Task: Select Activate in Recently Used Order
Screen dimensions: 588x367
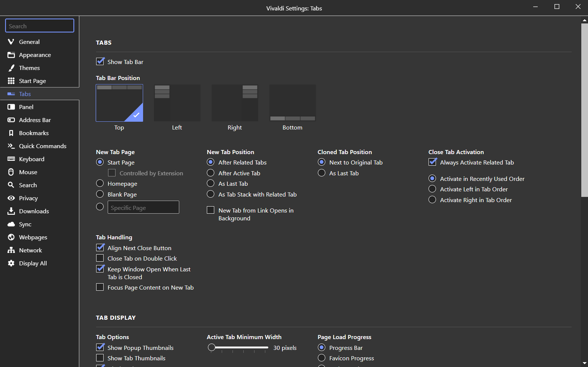Action: (432, 178)
